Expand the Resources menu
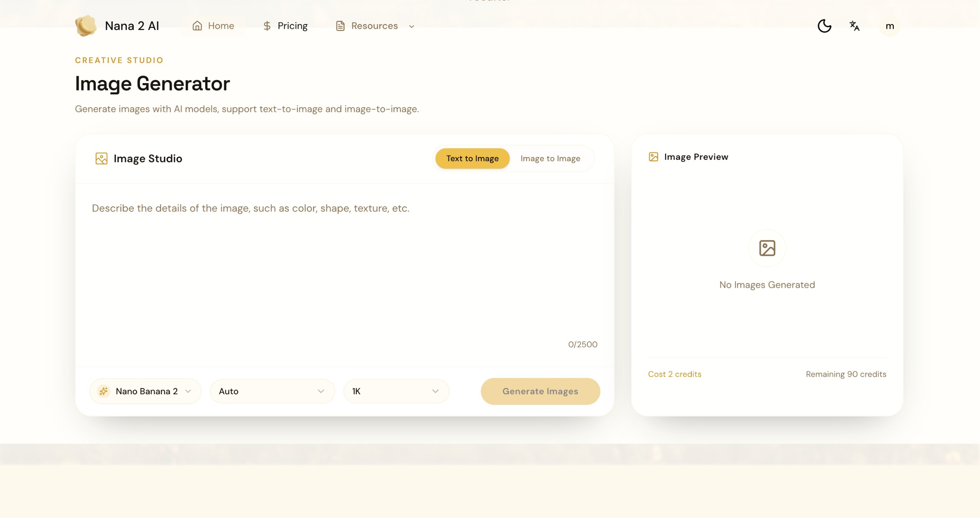This screenshot has height=518, width=980. [375, 26]
